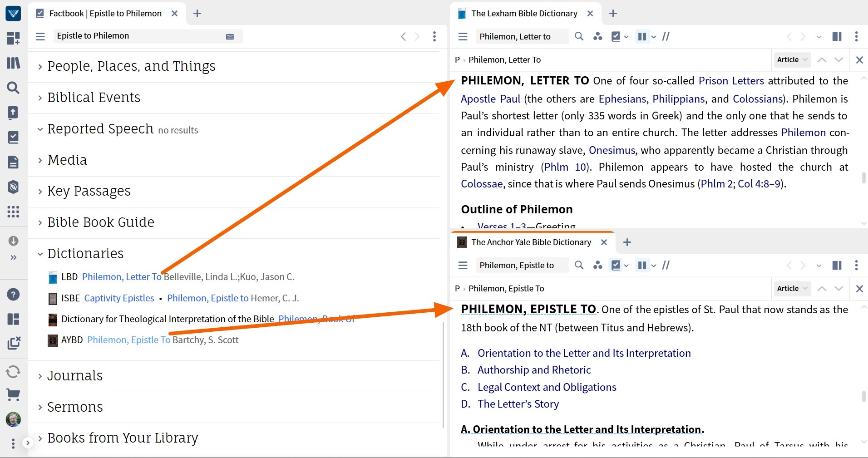Open Lexham panel hamburger menu
This screenshot has height=458, width=868.
[463, 37]
